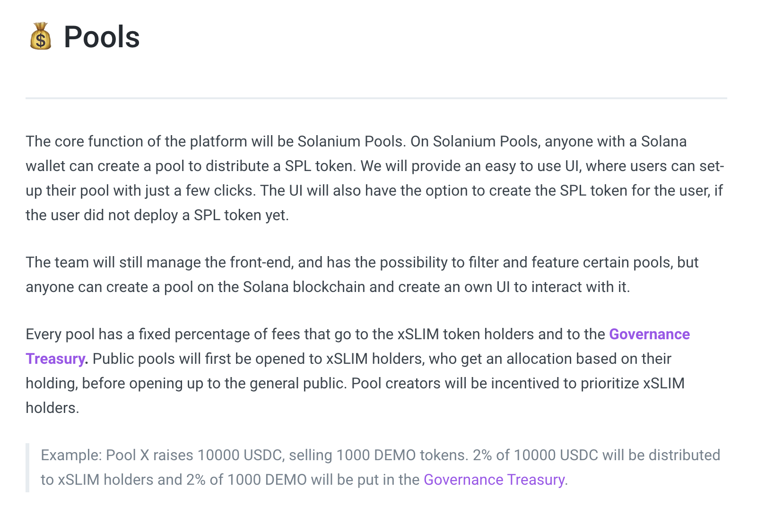
Task: Click the gray vertical bar beside the example
Action: [x=27, y=468]
